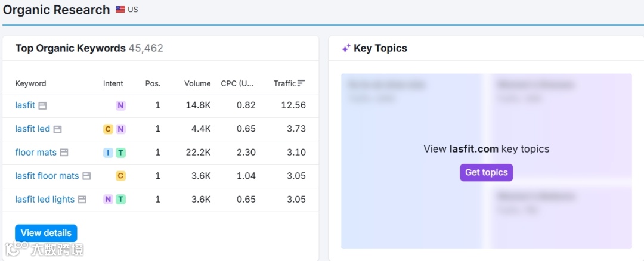This screenshot has height=261, width=644.
Task: Open the lasfit led keyword link
Action: point(32,129)
